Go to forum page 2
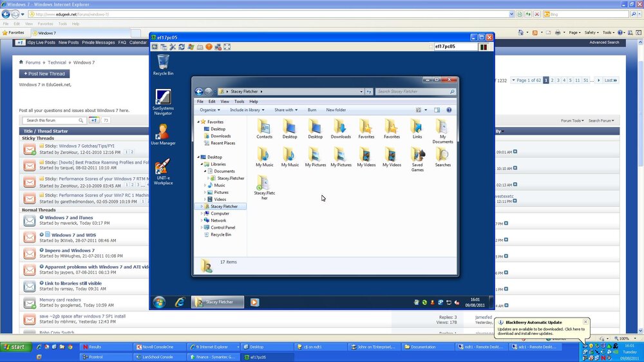 pyautogui.click(x=552, y=81)
